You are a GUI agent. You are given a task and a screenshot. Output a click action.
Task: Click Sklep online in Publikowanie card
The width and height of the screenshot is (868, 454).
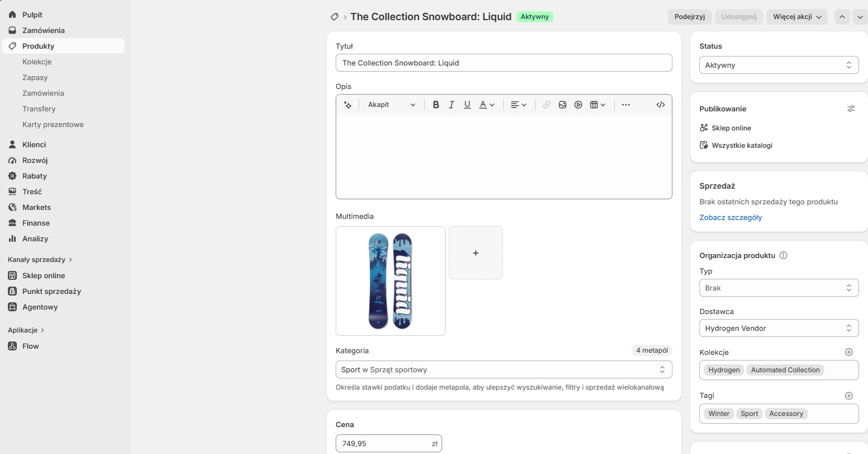pos(731,128)
